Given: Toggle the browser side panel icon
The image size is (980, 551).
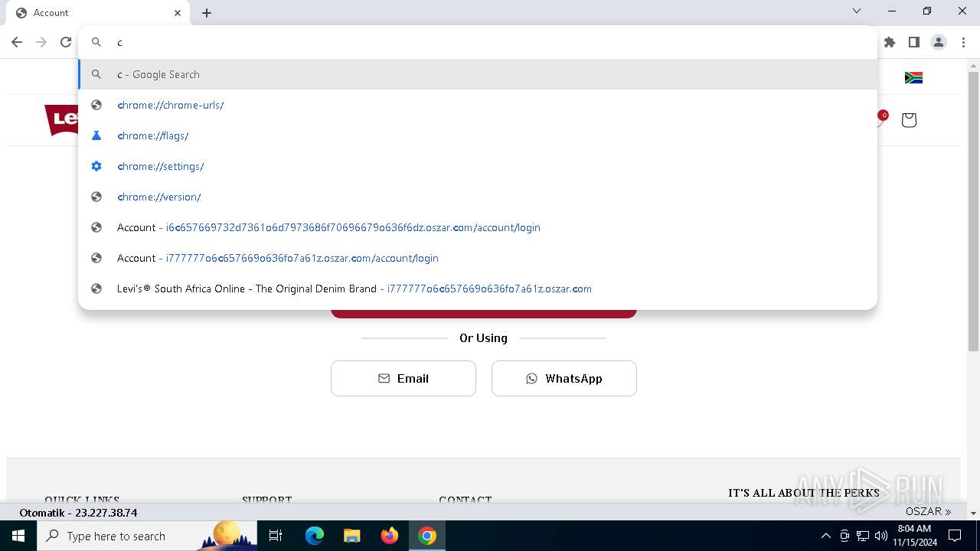Looking at the screenshot, I should coord(914,42).
